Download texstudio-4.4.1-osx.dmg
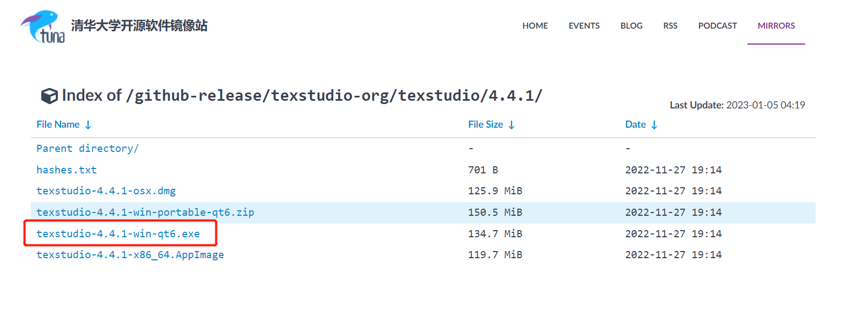The image size is (868, 327). [106, 191]
